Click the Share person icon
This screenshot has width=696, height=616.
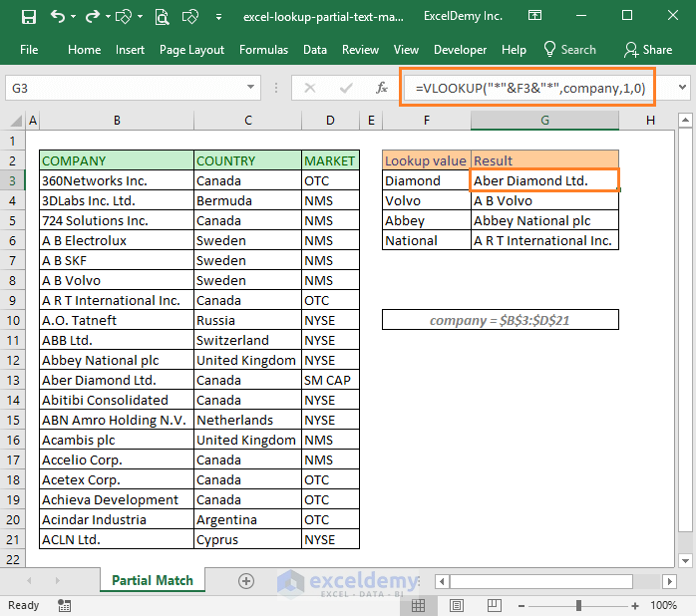pyautogui.click(x=631, y=50)
